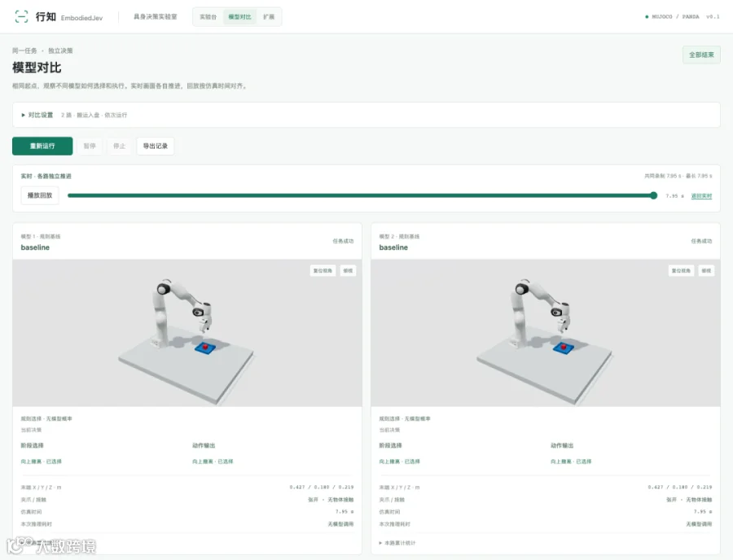Click 任务成功 status in the 模型 1 card
The height and width of the screenshot is (560, 733).
pyautogui.click(x=343, y=241)
